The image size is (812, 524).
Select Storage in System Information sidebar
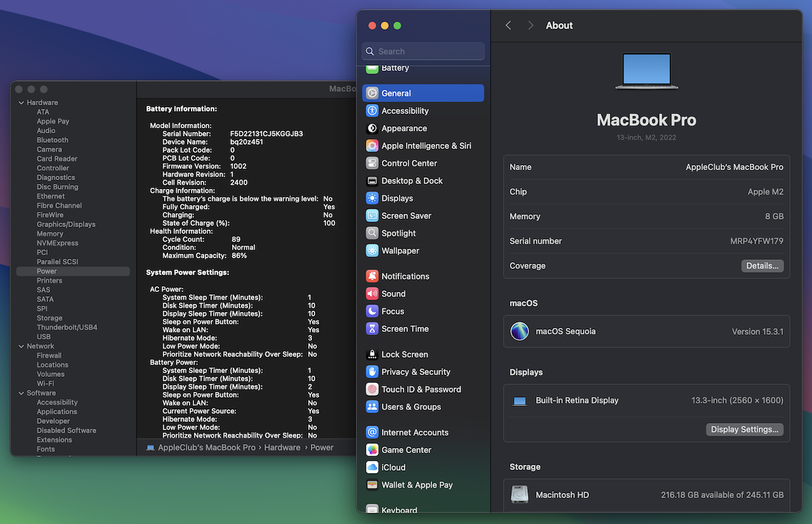click(x=49, y=318)
